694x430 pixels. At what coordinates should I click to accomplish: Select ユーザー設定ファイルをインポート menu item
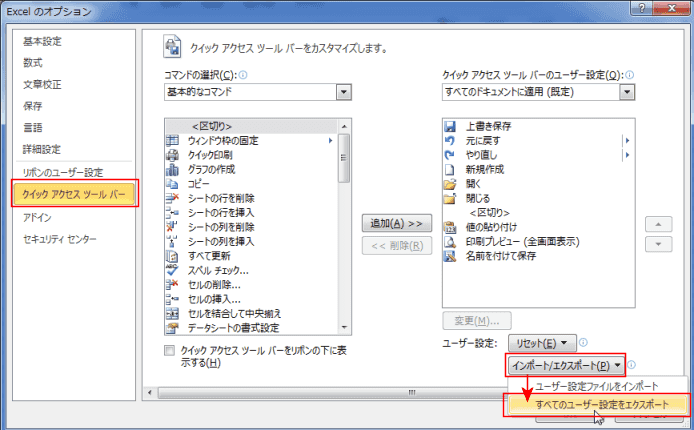click(597, 386)
